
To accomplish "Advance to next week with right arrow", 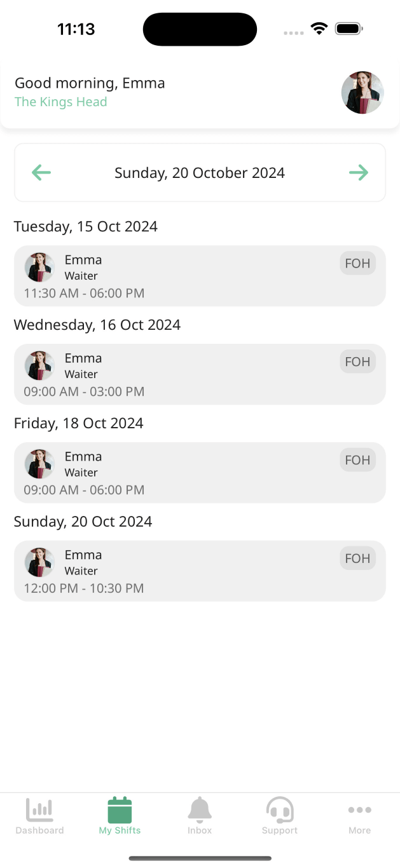I will point(359,172).
